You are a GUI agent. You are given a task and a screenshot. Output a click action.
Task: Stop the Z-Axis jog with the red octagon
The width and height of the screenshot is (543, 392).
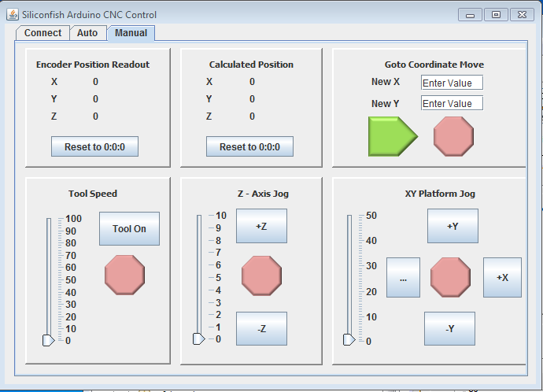click(x=261, y=276)
